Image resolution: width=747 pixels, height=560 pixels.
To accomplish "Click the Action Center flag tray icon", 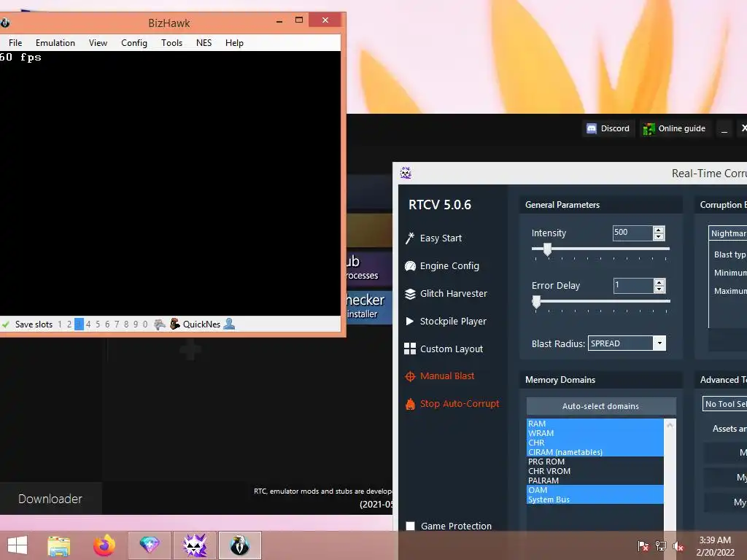I will [643, 546].
